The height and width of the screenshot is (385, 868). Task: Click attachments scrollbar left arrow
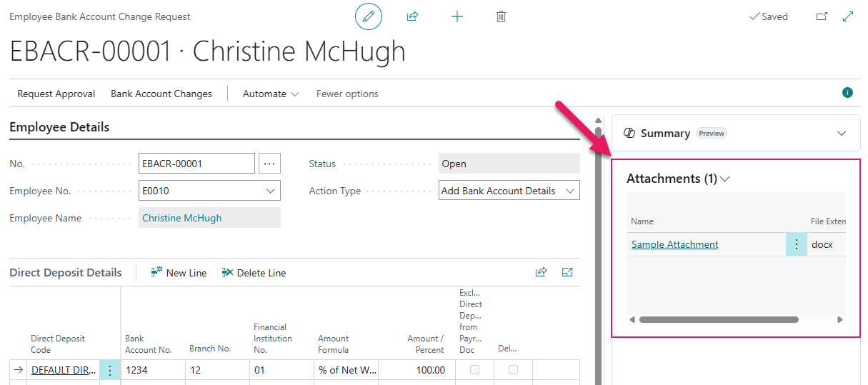point(632,319)
